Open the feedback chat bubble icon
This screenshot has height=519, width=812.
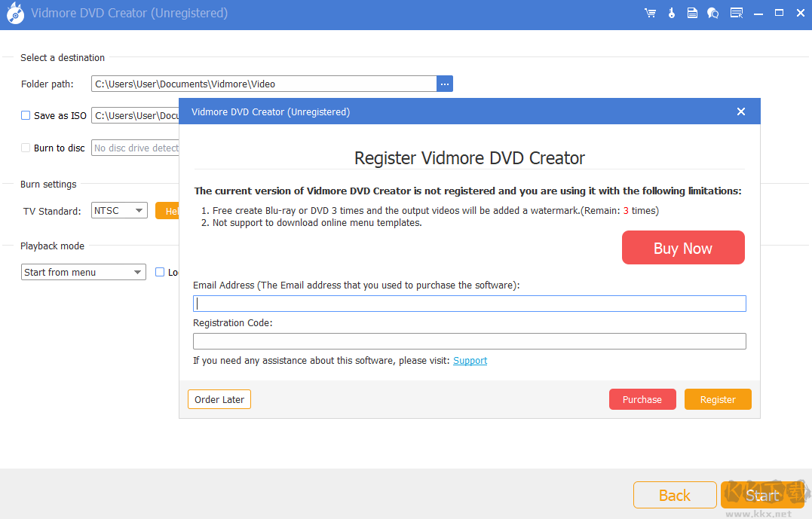click(713, 13)
